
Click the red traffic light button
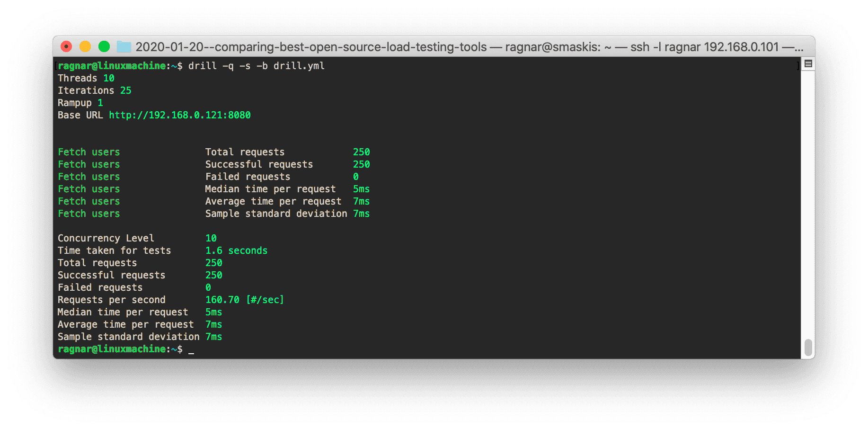click(66, 46)
